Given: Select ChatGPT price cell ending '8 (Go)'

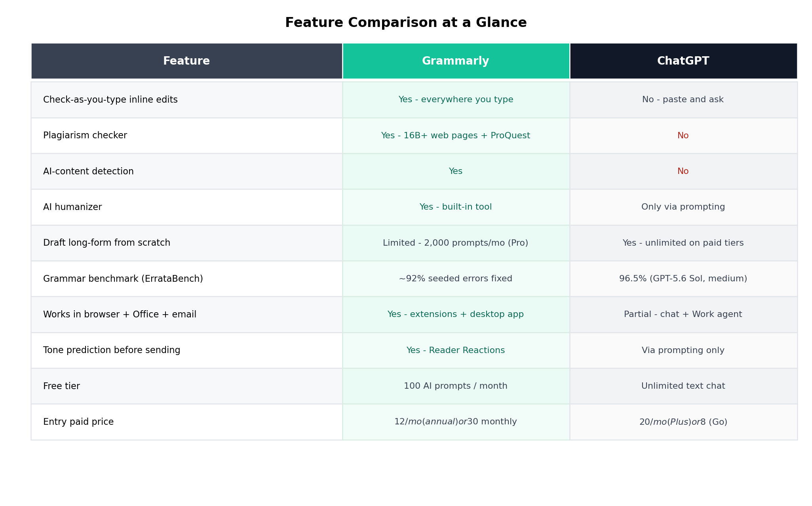Looking at the screenshot, I should coord(683,422).
